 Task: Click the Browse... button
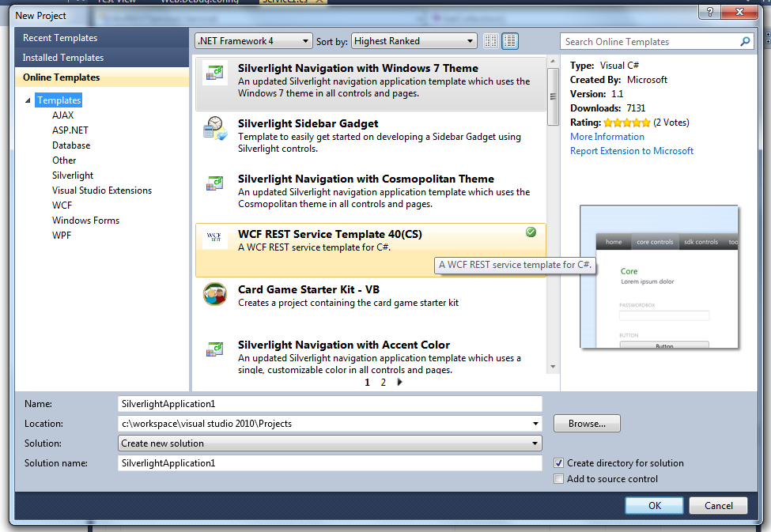click(x=587, y=424)
